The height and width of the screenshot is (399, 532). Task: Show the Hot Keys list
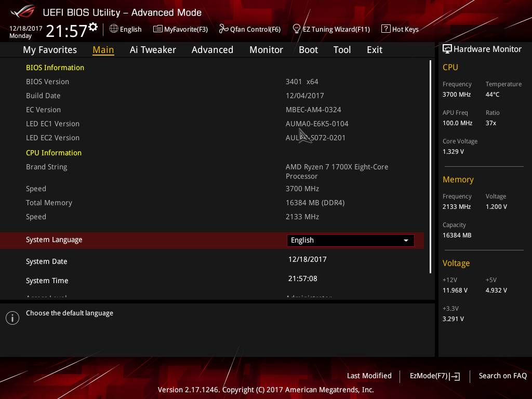tap(400, 29)
